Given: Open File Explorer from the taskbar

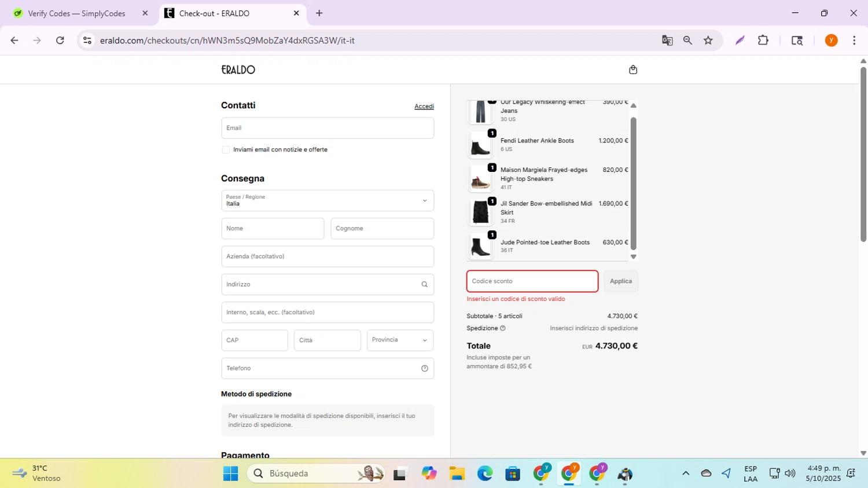Looking at the screenshot, I should coord(457,474).
